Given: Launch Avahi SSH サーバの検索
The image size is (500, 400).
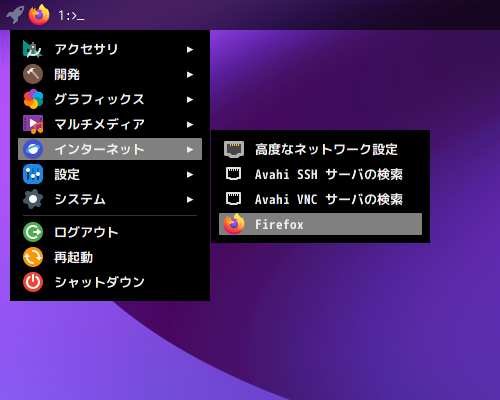Looking at the screenshot, I should 320,174.
